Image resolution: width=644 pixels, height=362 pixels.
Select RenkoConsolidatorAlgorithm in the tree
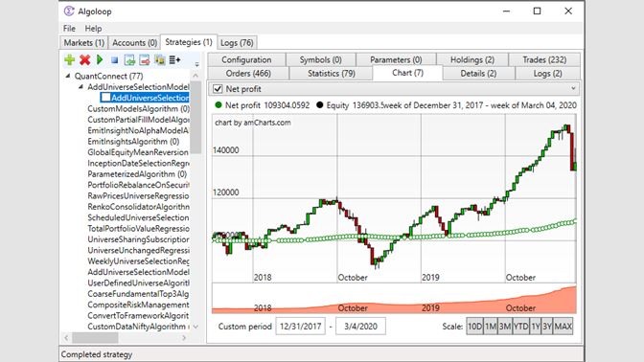pyautogui.click(x=138, y=207)
